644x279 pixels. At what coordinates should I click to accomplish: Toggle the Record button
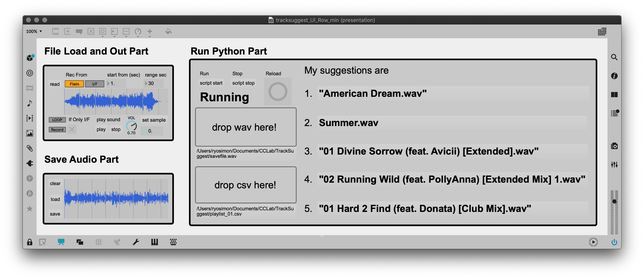point(57,130)
